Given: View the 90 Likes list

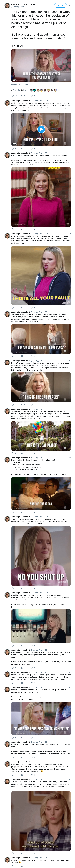Looking at the screenshot, I should 24,90.
